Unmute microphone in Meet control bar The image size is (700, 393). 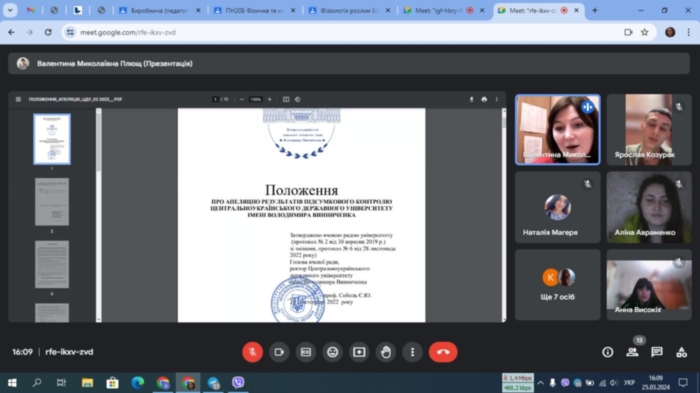point(252,352)
